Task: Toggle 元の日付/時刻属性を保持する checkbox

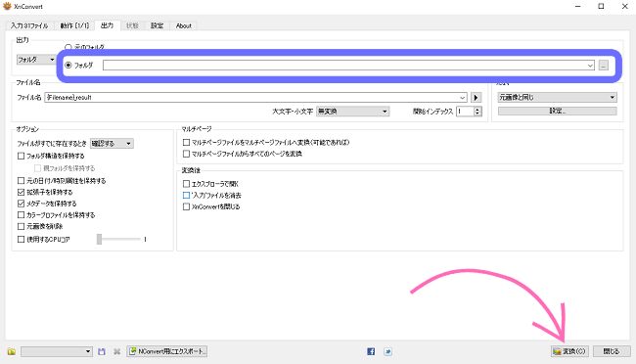Action: click(22, 181)
